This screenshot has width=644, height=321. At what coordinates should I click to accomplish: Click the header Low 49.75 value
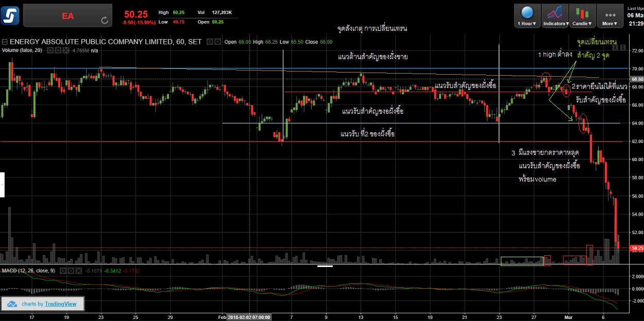(x=178, y=22)
